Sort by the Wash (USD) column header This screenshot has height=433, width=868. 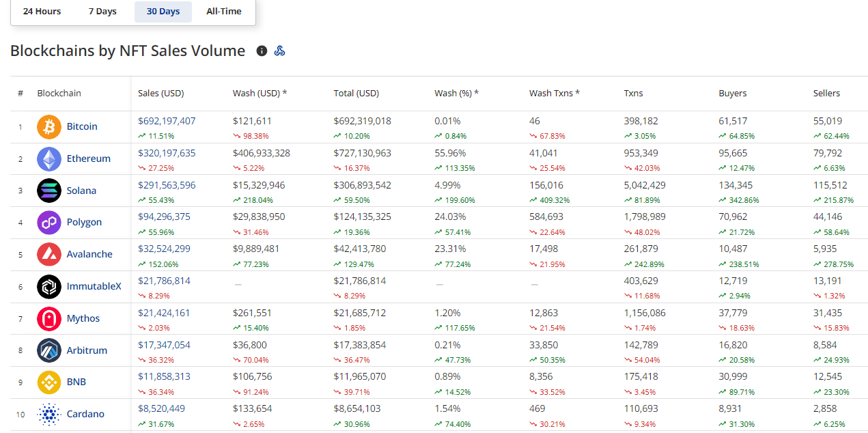click(260, 94)
